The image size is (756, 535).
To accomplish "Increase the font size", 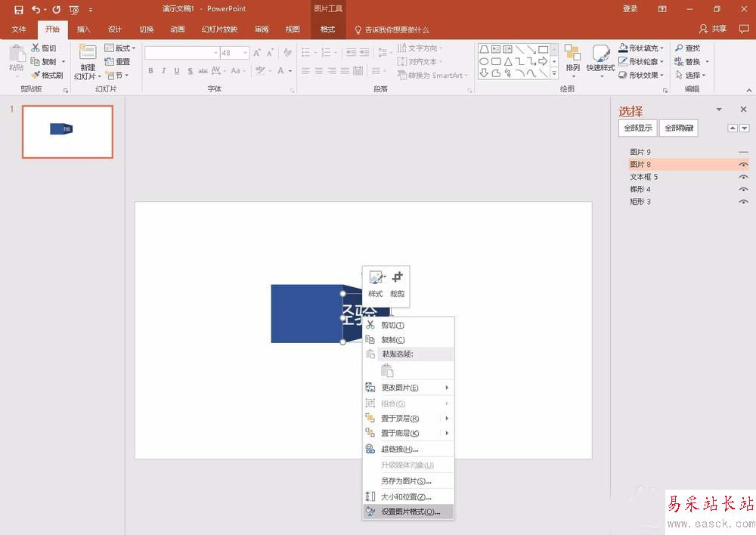I will coord(257,53).
